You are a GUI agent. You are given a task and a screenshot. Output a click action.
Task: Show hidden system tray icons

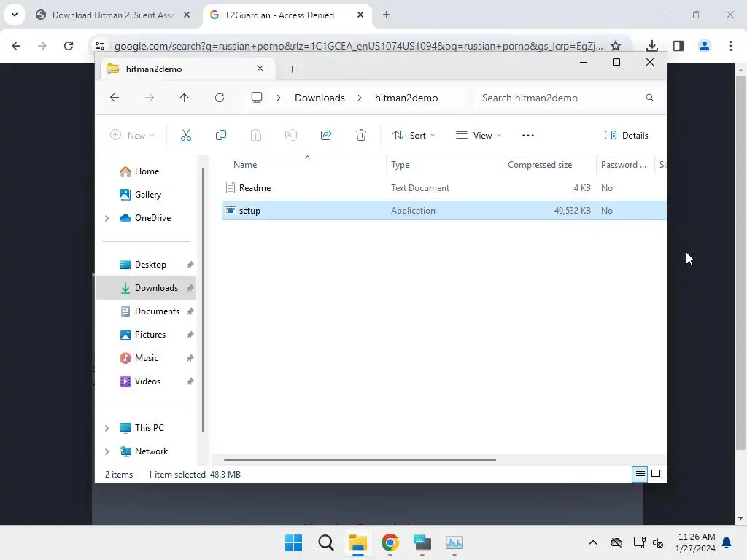pos(592,542)
